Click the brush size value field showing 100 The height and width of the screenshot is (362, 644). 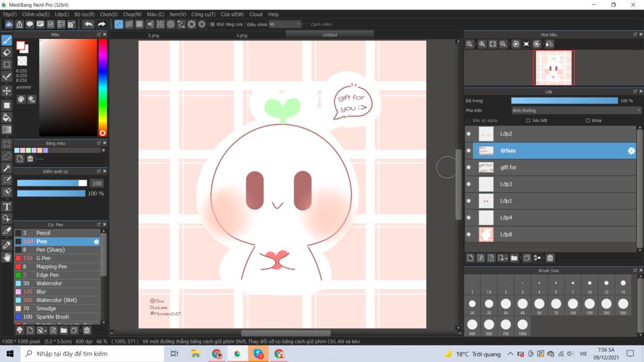coord(96,184)
